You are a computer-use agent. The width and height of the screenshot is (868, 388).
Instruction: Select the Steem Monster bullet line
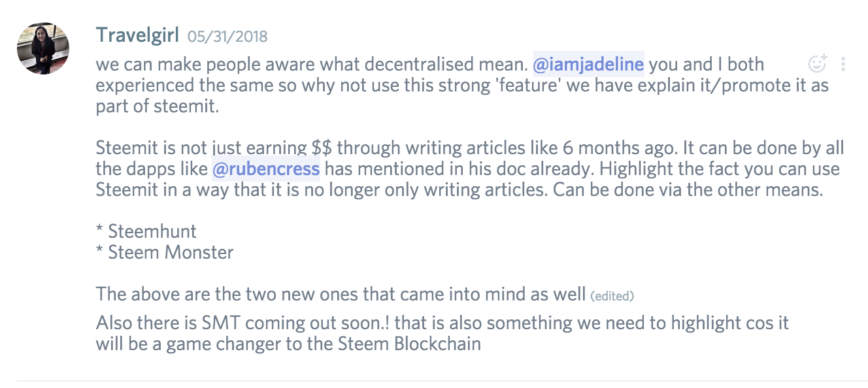165,251
